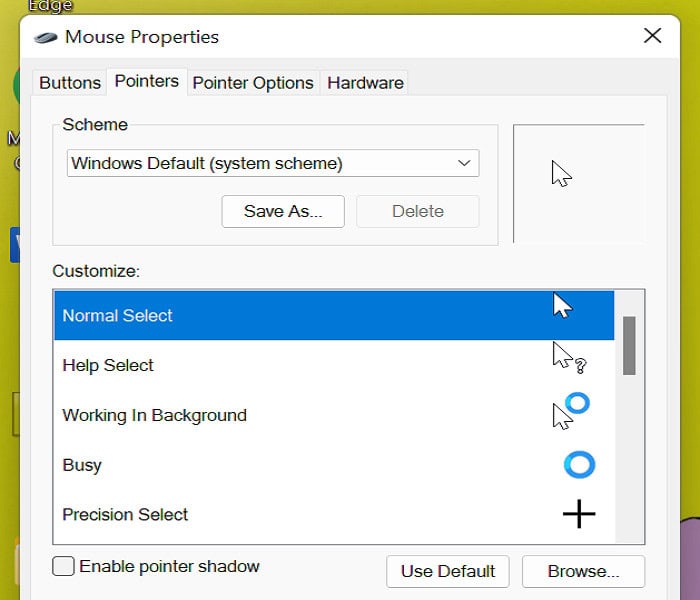Viewport: 700px width, 600px height.
Task: Click the Normal Select arrow cursor icon
Action: (x=563, y=306)
